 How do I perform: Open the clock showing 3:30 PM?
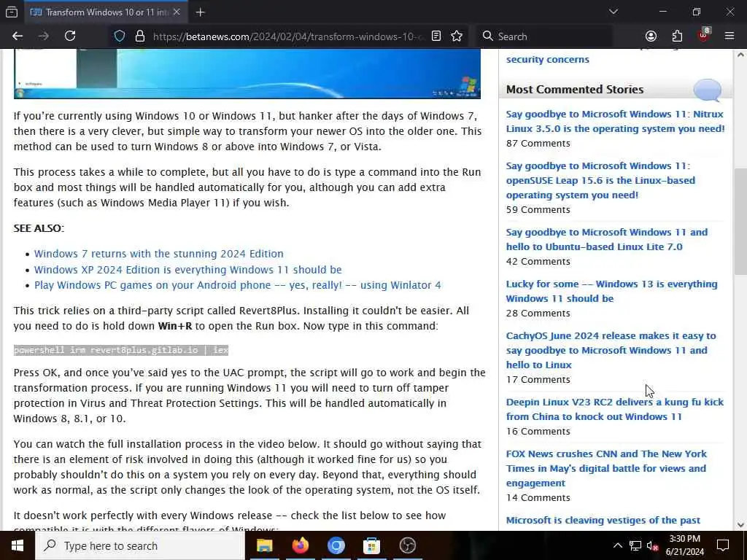pyautogui.click(x=684, y=545)
